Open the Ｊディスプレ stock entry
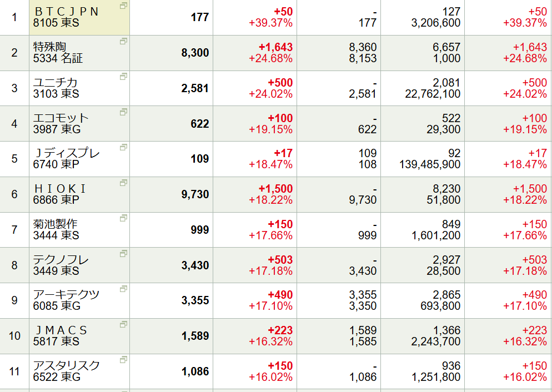The image size is (552, 392). (x=66, y=153)
